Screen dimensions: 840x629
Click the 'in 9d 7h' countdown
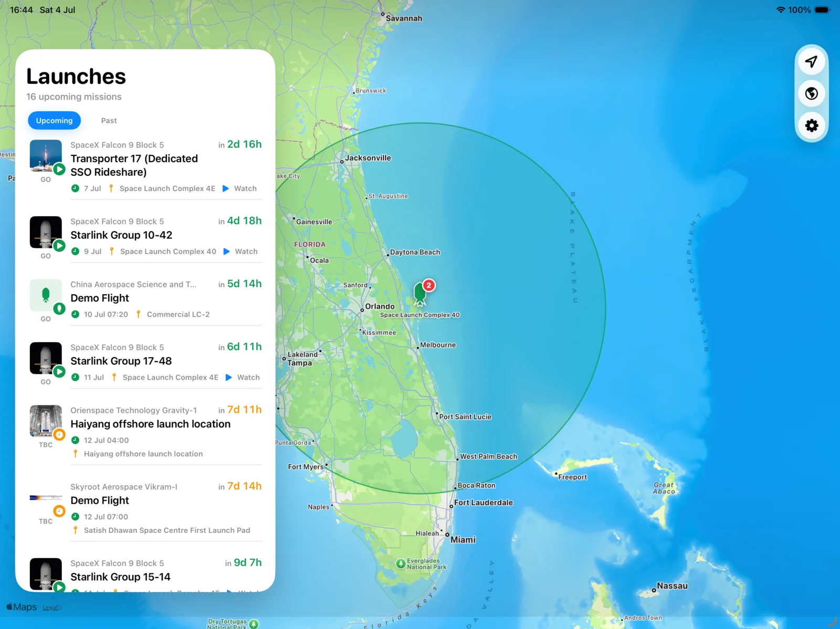click(x=244, y=563)
